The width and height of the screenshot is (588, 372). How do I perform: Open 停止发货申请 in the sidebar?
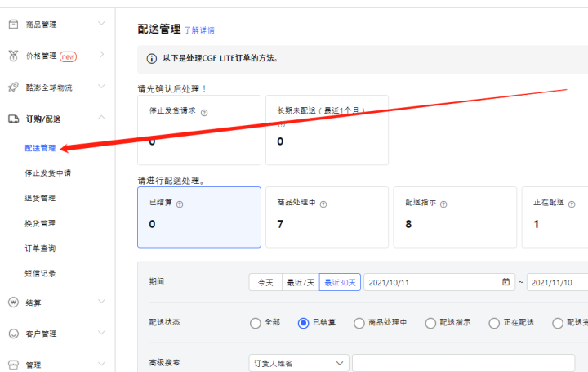click(x=47, y=173)
